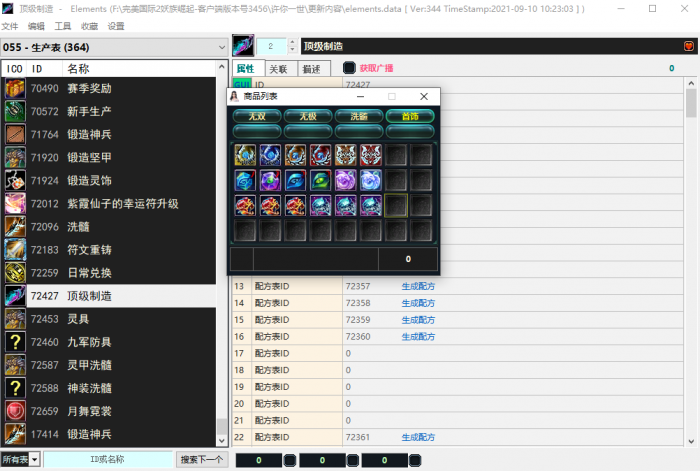Click the dark square next to 获取广播
This screenshot has height=471, width=700.
point(349,68)
